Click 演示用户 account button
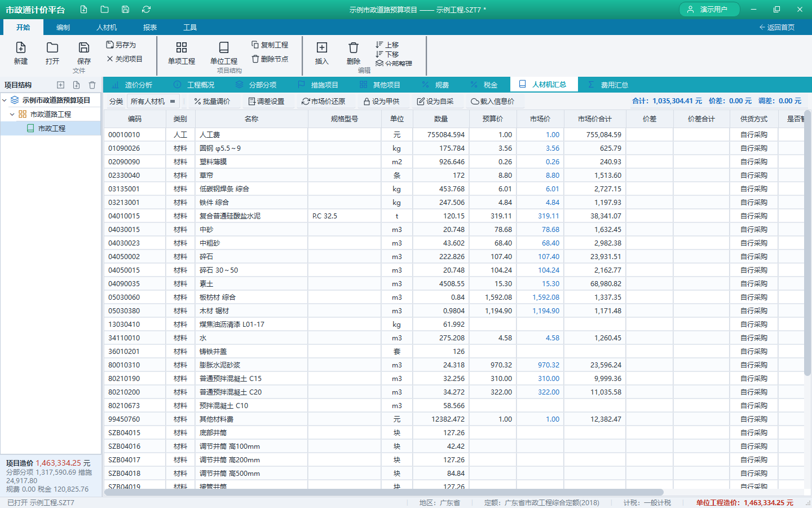The image size is (812, 508). point(709,10)
